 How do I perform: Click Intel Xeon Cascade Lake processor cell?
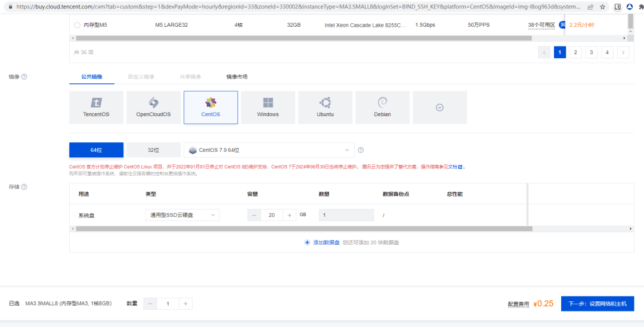tap(365, 25)
